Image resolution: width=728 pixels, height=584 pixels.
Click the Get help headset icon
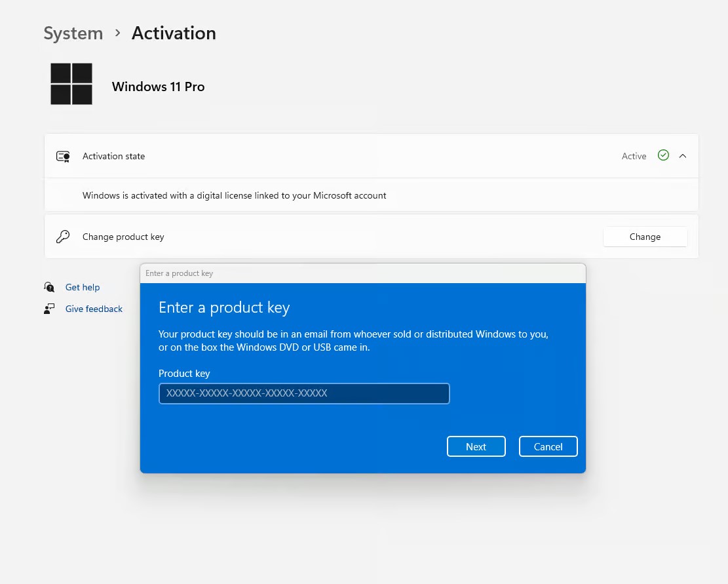(x=49, y=287)
